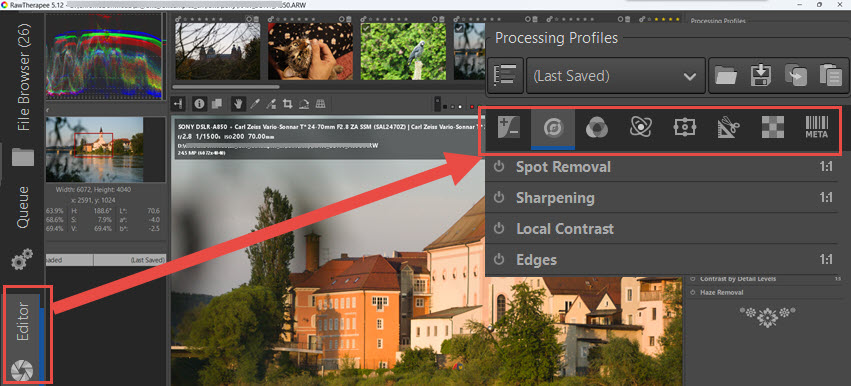Click the filmstrip horizontal scrollbar
The image size is (851, 386).
[x=226, y=87]
